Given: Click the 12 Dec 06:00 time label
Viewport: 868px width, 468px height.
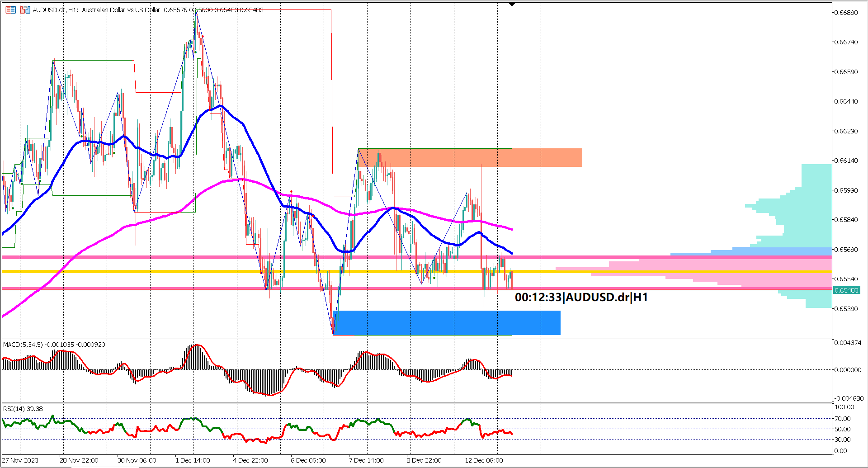Looking at the screenshot, I should tap(484, 460).
